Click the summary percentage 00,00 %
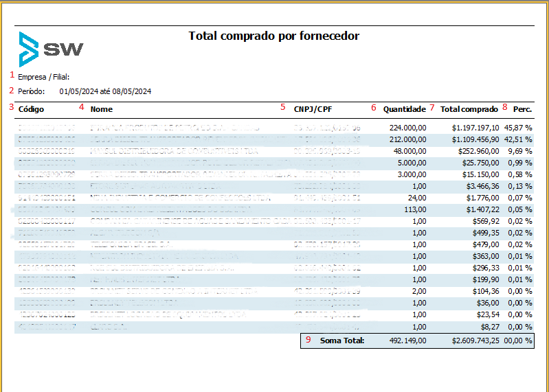549x392 pixels. pyautogui.click(x=518, y=341)
